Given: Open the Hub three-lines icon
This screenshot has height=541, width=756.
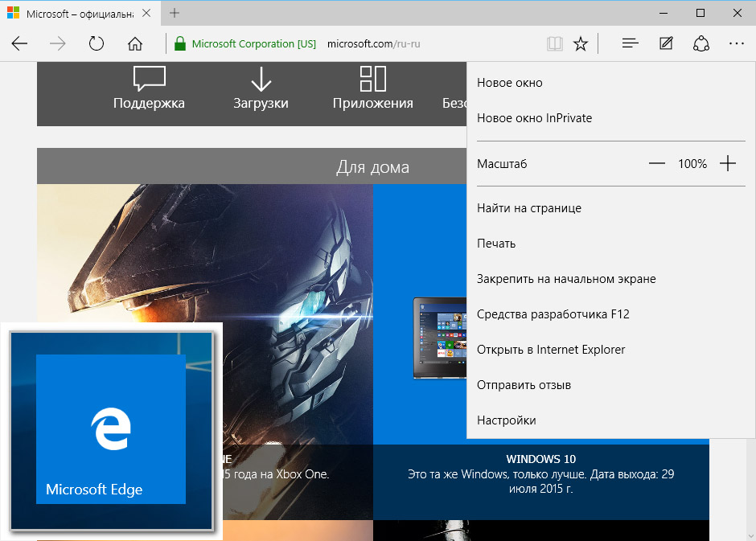Looking at the screenshot, I should click(x=631, y=44).
